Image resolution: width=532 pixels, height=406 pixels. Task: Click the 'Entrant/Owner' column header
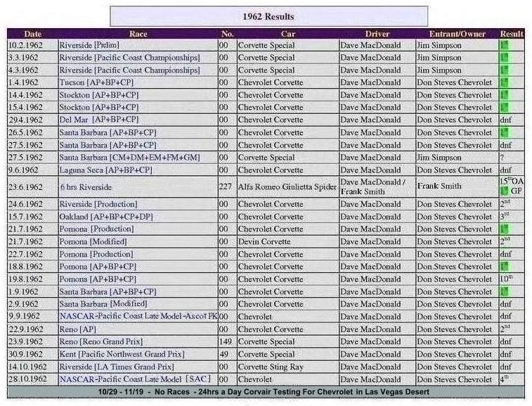click(x=457, y=34)
